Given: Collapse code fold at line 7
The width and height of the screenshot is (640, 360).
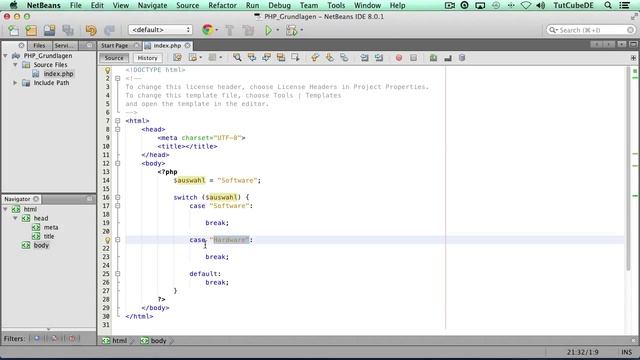Looking at the screenshot, I should 118,121.
